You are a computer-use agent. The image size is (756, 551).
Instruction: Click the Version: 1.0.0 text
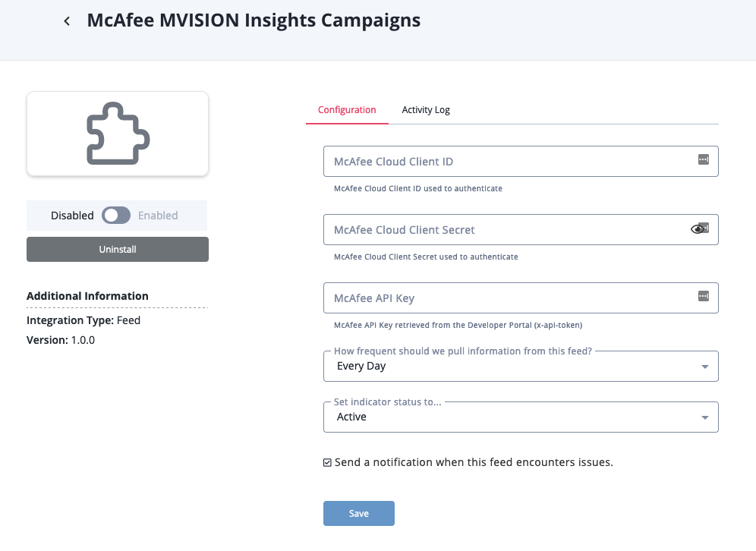tap(61, 340)
